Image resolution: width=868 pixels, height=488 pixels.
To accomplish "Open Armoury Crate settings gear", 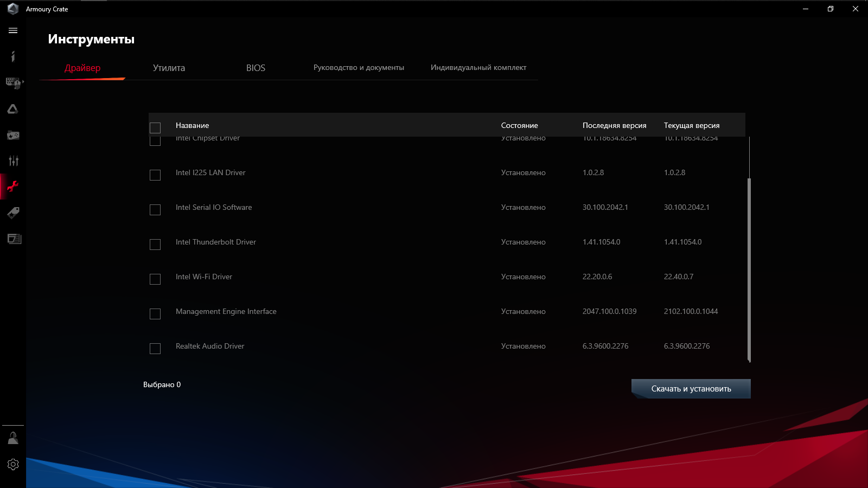I will [x=12, y=464].
